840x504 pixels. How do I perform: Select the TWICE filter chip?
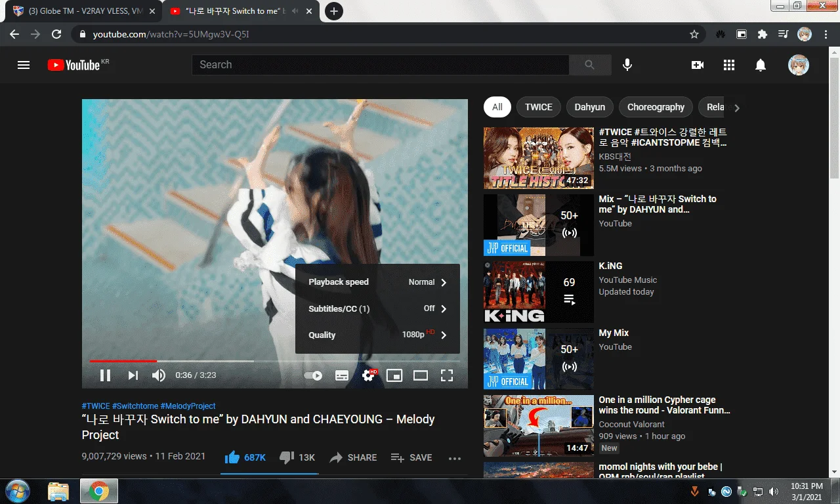[539, 107]
